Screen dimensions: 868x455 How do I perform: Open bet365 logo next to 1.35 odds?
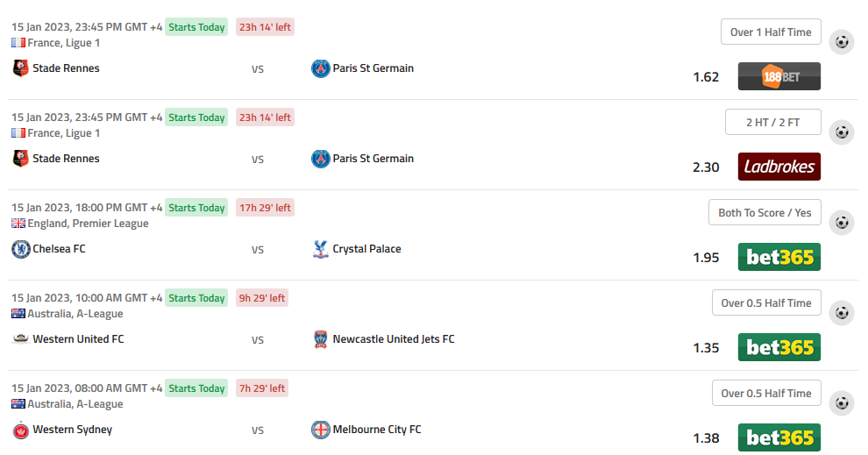click(779, 347)
